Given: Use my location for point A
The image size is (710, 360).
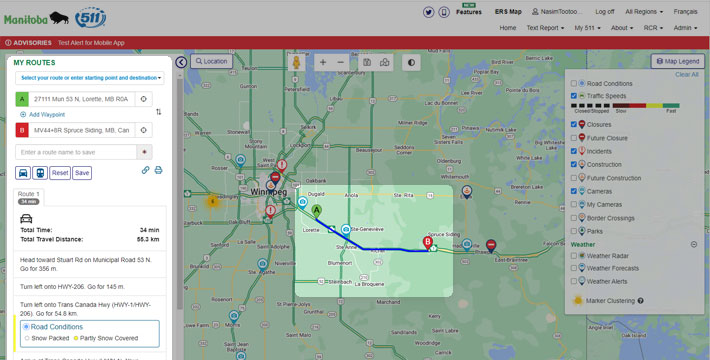Looking at the screenshot, I should click(144, 99).
